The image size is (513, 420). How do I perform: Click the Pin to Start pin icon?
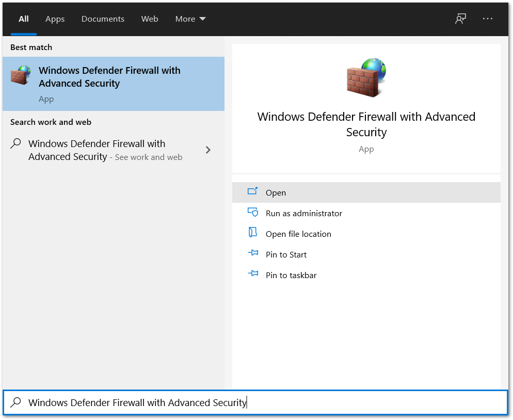253,253
